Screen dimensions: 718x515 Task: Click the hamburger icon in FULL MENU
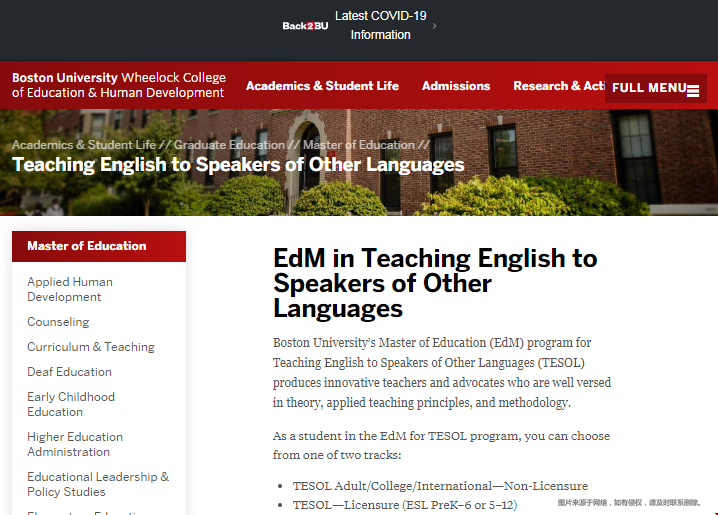(x=693, y=91)
